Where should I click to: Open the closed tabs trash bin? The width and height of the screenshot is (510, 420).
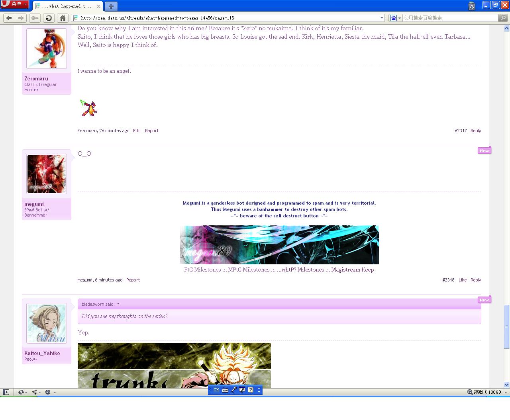pyautogui.click(x=472, y=6)
